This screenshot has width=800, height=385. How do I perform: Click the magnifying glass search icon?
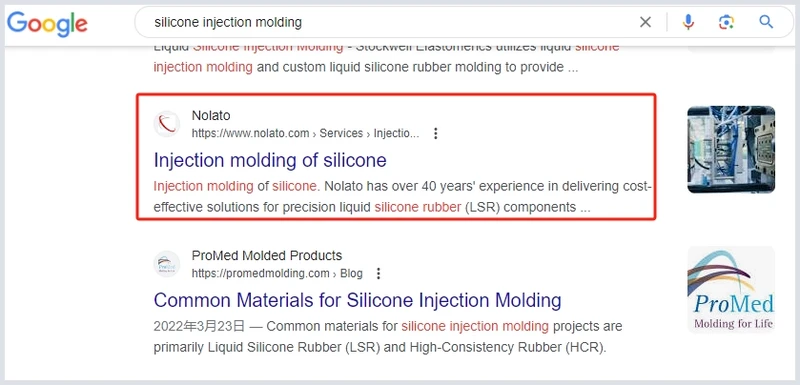point(766,22)
